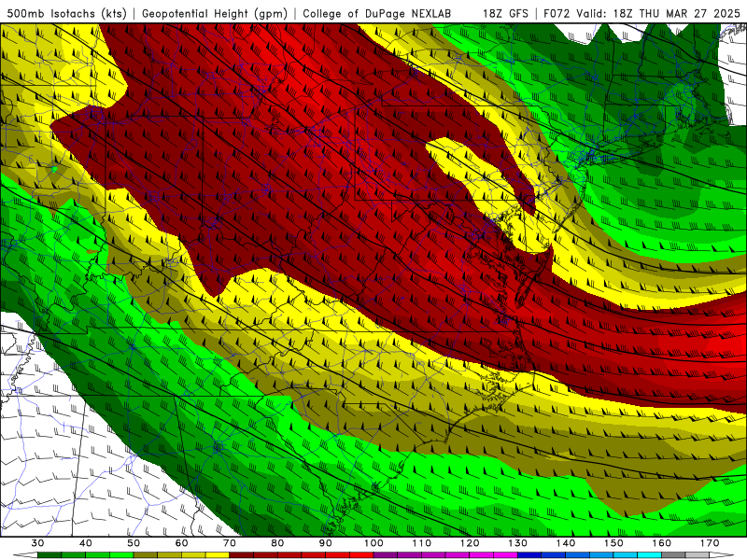
Task: Select the purple swatch just after 100
Action: pyautogui.click(x=386, y=556)
